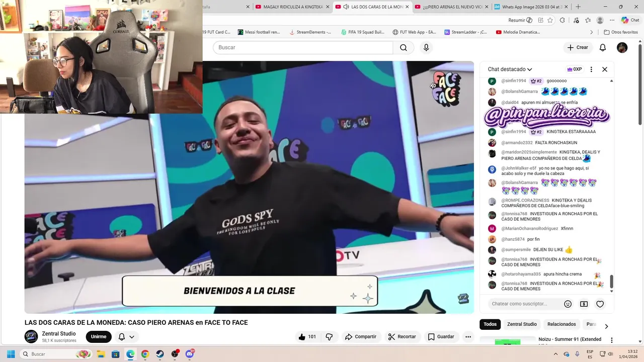Click the Crear create button

click(x=578, y=47)
